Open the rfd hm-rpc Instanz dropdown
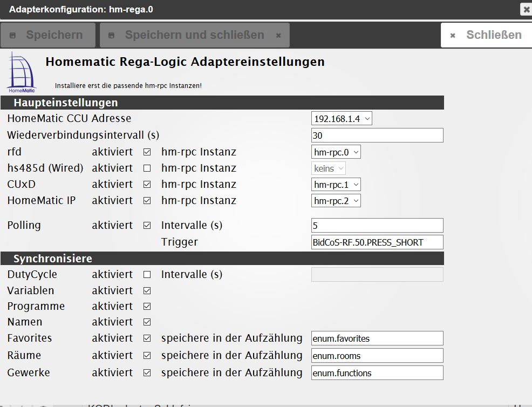Viewport: 532px width, 407px height. pos(336,152)
